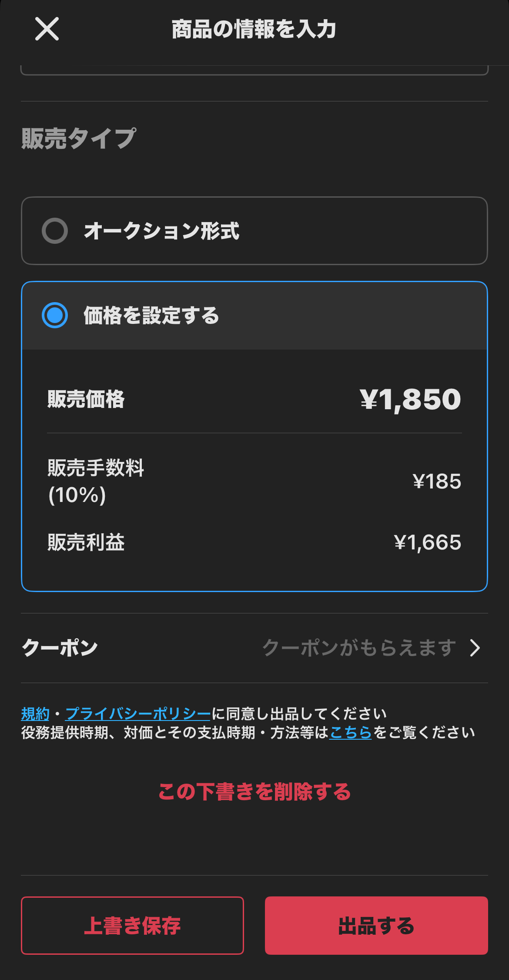Viewport: 509px width, 980px height.
Task: Tap the オークション形式 option label
Action: tap(161, 231)
